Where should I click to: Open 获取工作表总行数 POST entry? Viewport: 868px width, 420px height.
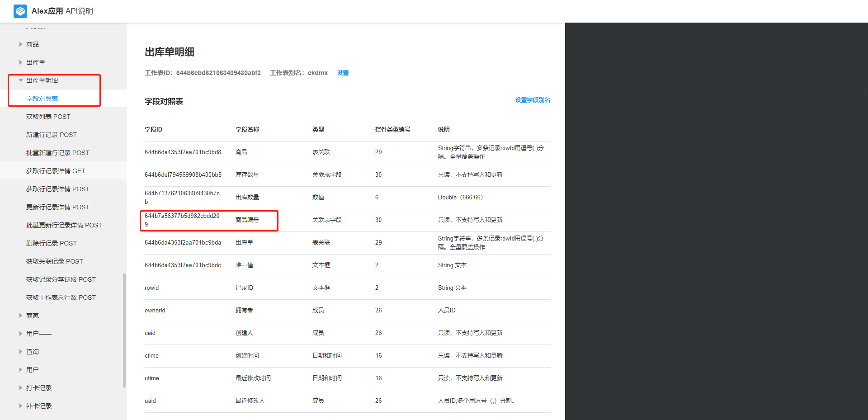coord(61,297)
